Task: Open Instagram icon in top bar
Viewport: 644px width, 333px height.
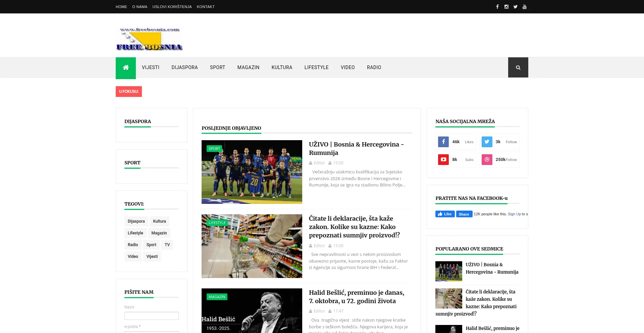Action: coord(506,7)
